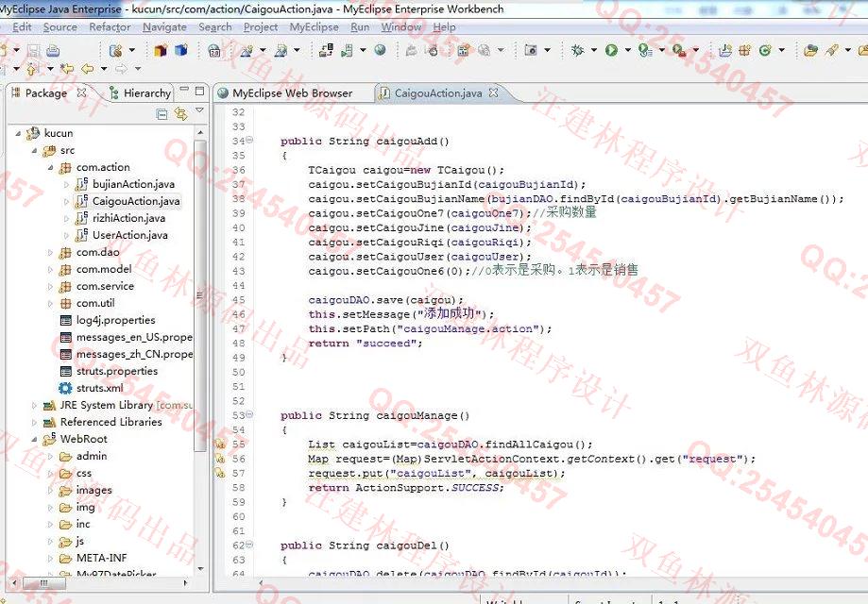868x604 pixels.
Task: Open the Run button dropdown arrow
Action: pyautogui.click(x=627, y=50)
